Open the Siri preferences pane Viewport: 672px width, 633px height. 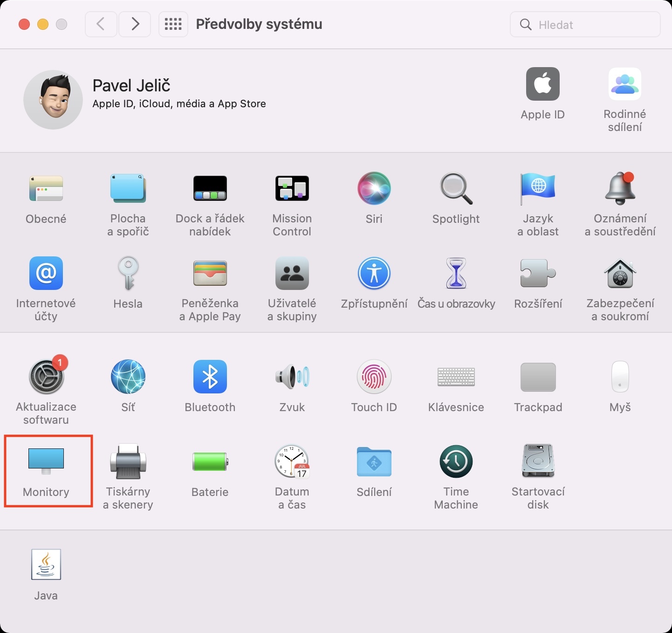pyautogui.click(x=374, y=189)
